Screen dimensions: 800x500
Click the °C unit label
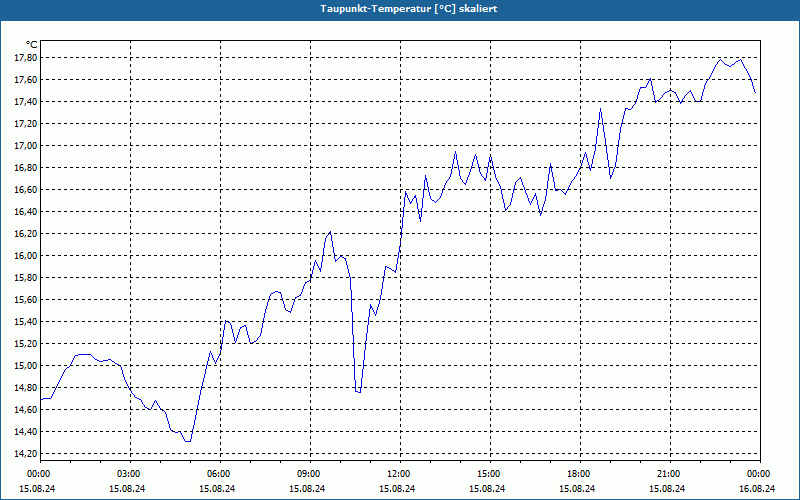tap(32, 45)
